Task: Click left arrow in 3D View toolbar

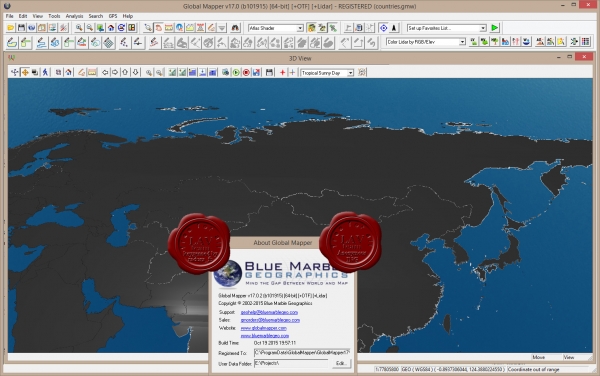Action: click(105, 72)
